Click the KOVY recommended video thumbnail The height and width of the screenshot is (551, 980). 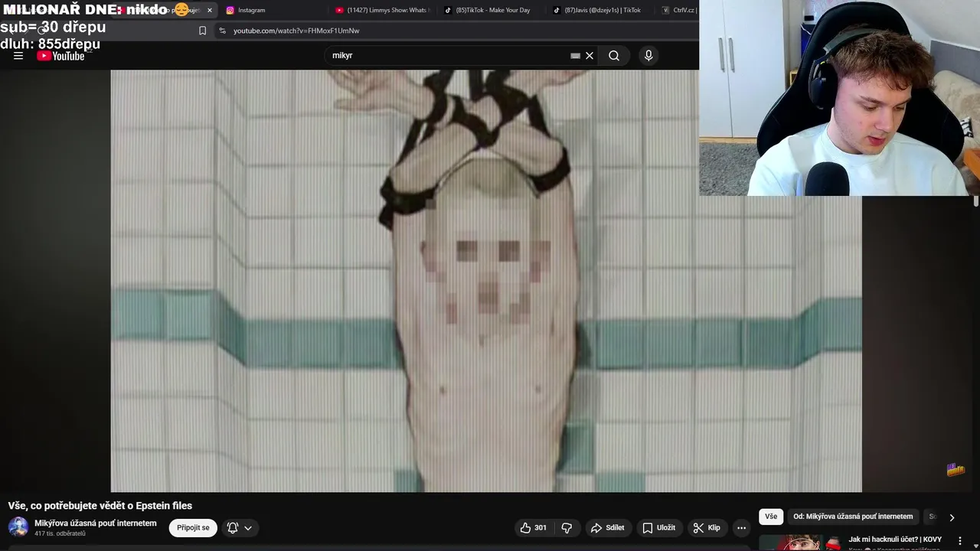point(800,543)
